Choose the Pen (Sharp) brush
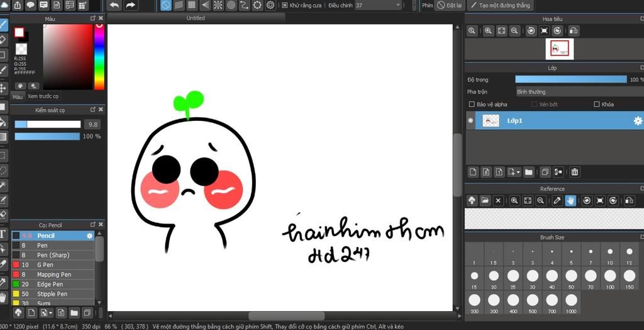Image resolution: width=644 pixels, height=330 pixels. [x=53, y=255]
